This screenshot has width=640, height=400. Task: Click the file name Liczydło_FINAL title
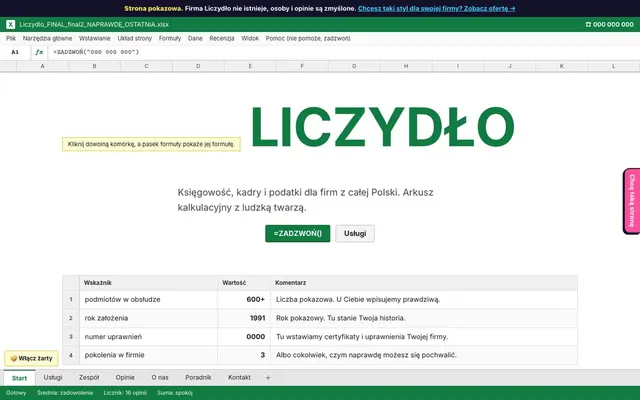point(94,24)
